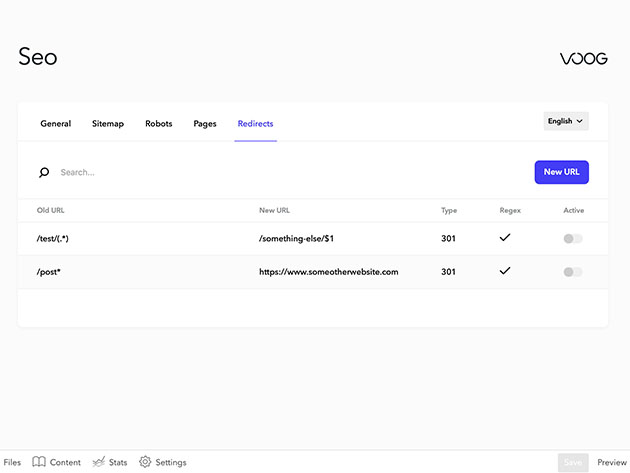Click the /something-else/$1 new URL cell
The width and height of the screenshot is (630, 473).
coord(297,238)
